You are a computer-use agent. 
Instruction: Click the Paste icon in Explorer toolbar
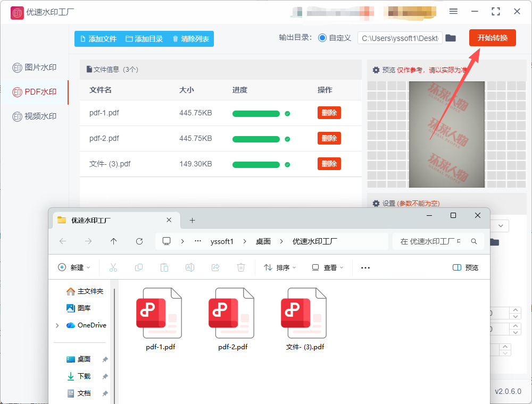164,267
